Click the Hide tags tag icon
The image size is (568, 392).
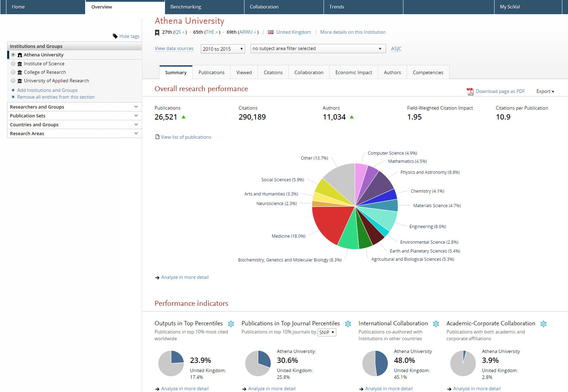pyautogui.click(x=115, y=36)
